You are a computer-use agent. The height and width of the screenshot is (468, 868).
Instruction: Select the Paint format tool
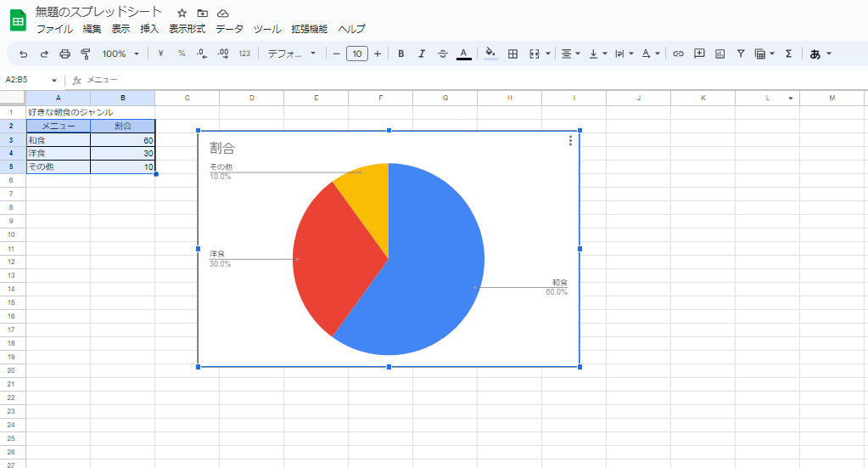click(85, 54)
